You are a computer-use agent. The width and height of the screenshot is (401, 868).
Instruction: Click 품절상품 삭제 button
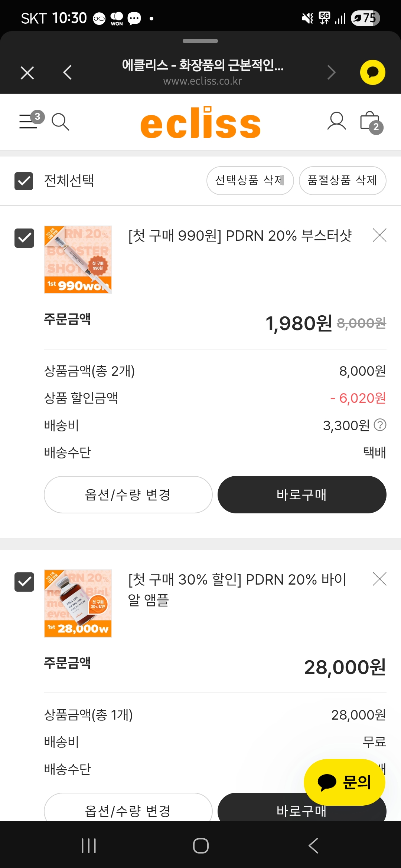342,181
